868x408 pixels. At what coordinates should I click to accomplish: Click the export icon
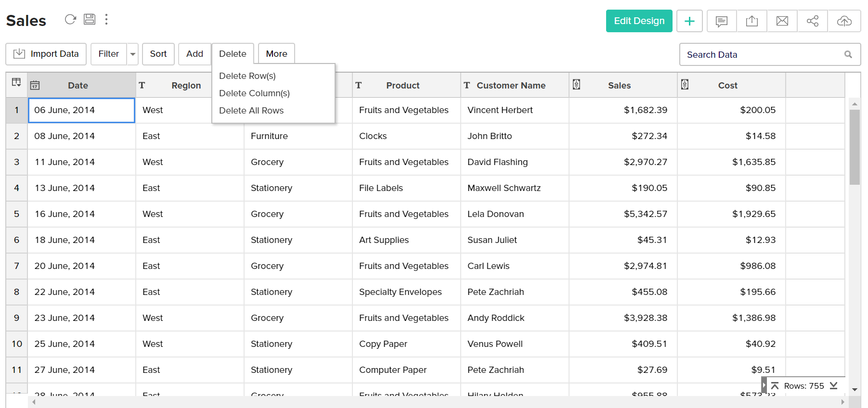[x=751, y=21]
